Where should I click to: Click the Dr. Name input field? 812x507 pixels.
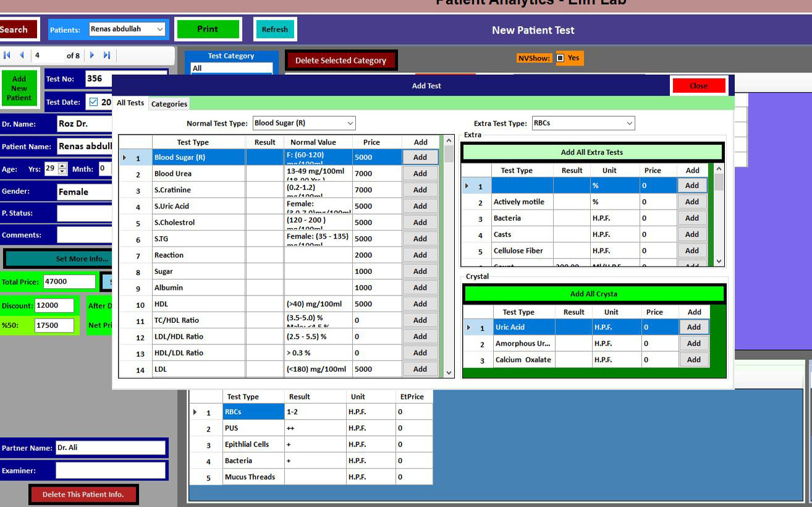84,124
